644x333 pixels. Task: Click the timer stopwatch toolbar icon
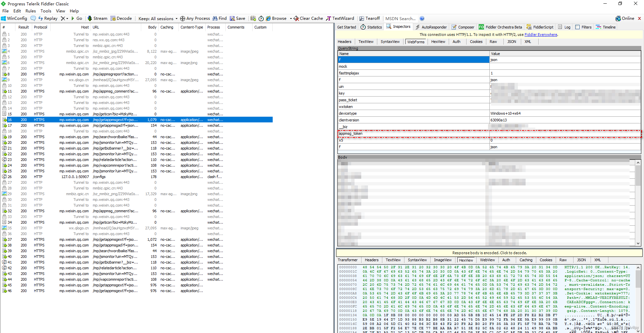click(x=261, y=18)
